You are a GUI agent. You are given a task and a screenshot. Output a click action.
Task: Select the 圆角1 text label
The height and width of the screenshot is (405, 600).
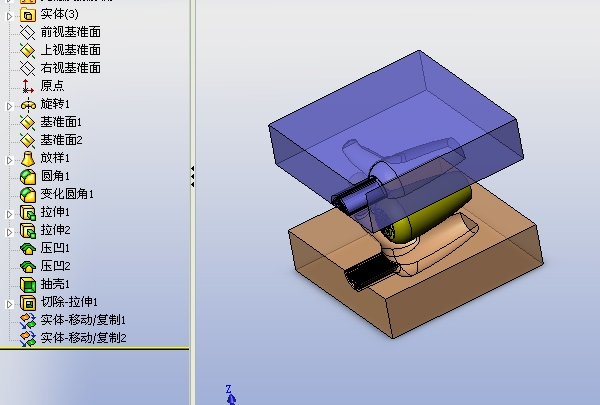[x=55, y=176]
